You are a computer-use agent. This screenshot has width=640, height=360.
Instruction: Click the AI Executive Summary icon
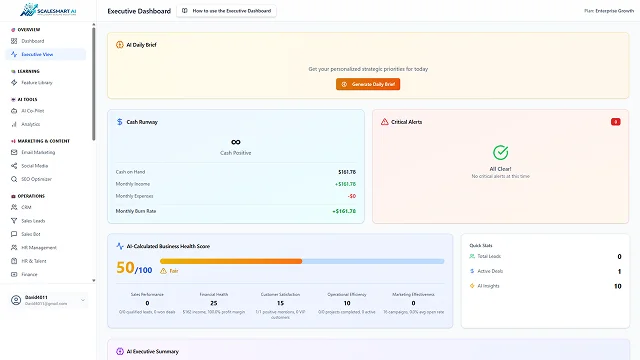[120, 351]
